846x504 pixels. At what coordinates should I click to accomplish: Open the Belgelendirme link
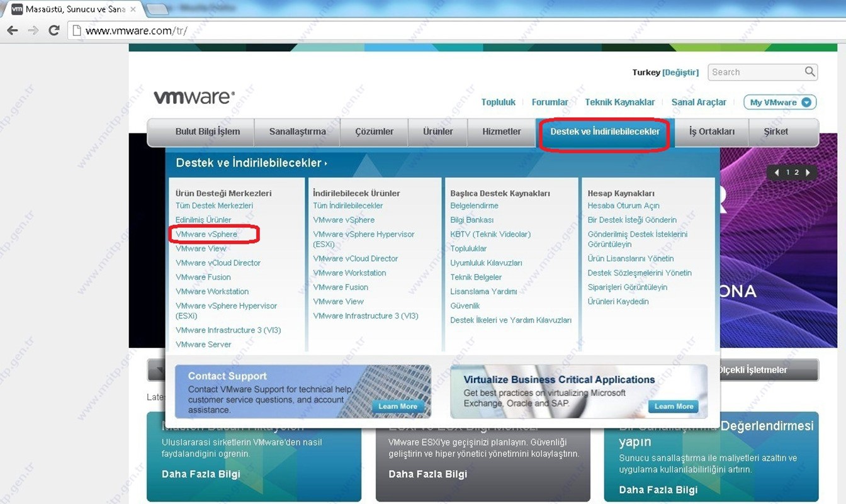[474, 206]
